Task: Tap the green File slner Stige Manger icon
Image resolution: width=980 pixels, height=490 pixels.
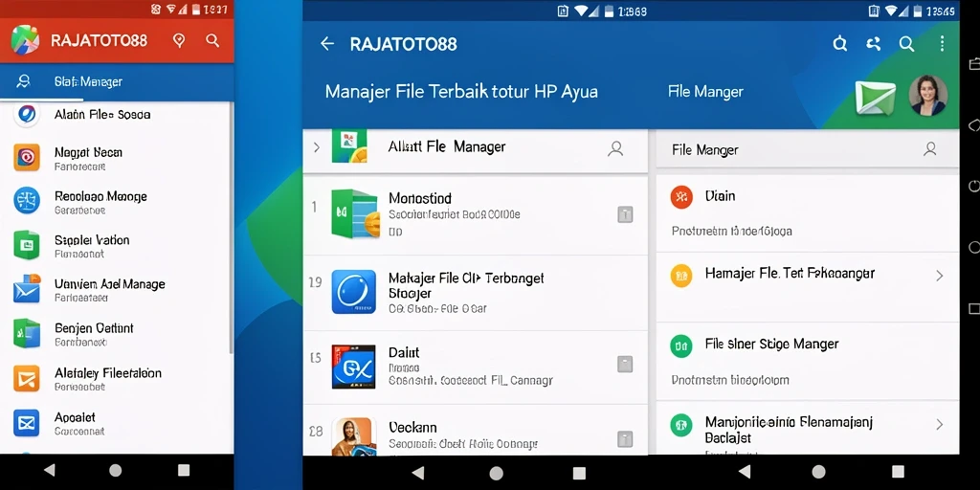Action: pos(681,345)
